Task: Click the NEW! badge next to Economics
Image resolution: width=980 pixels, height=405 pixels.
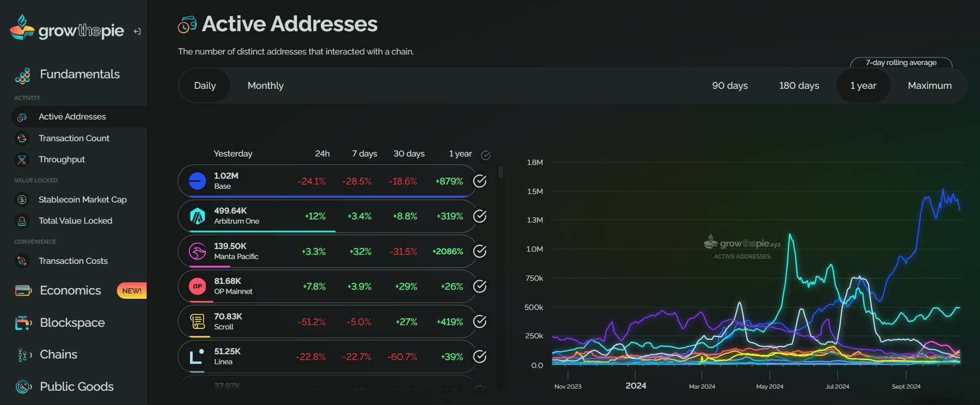Action: 131,291
